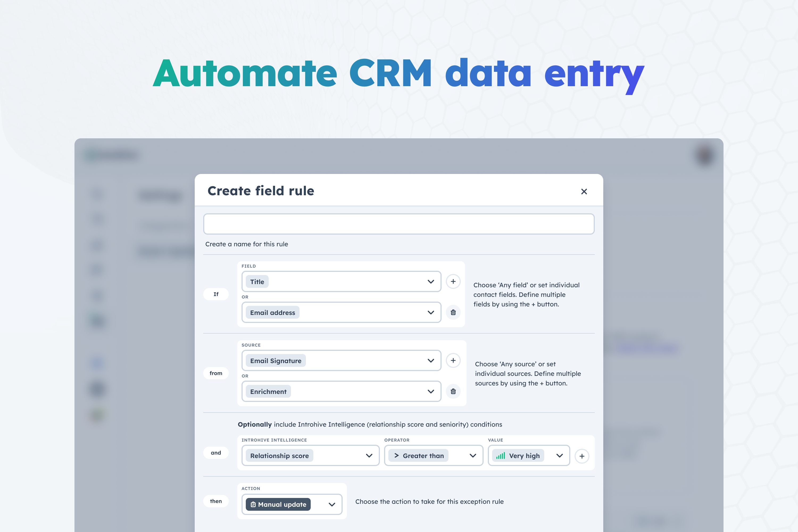Click the Title tag chip
This screenshot has height=532, width=798.
click(x=257, y=282)
